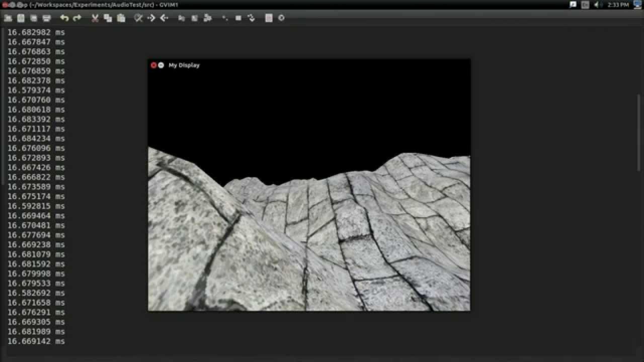The height and width of the screenshot is (362, 644).
Task: Open the Help toolbar icon
Action: 269,18
